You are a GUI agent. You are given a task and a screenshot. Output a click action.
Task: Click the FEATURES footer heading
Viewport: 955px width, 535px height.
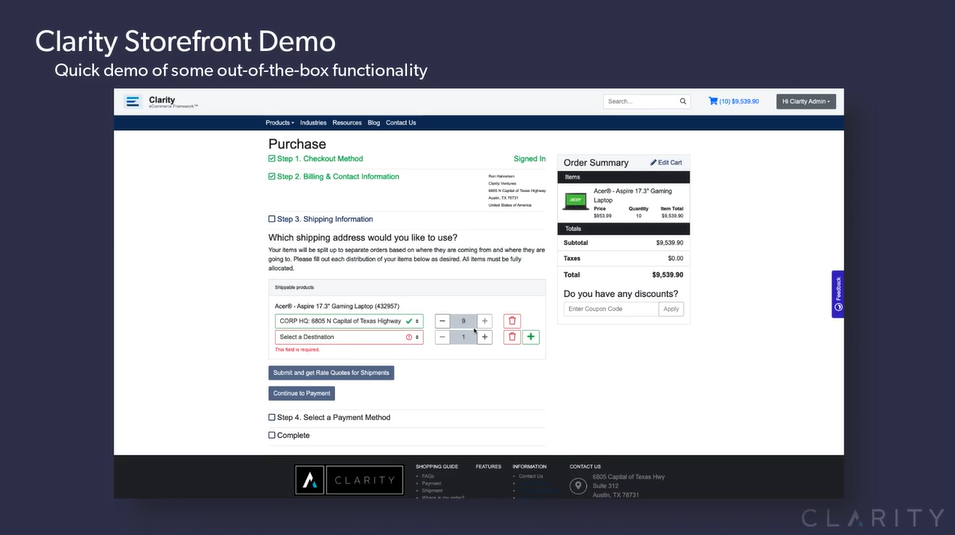tap(488, 467)
